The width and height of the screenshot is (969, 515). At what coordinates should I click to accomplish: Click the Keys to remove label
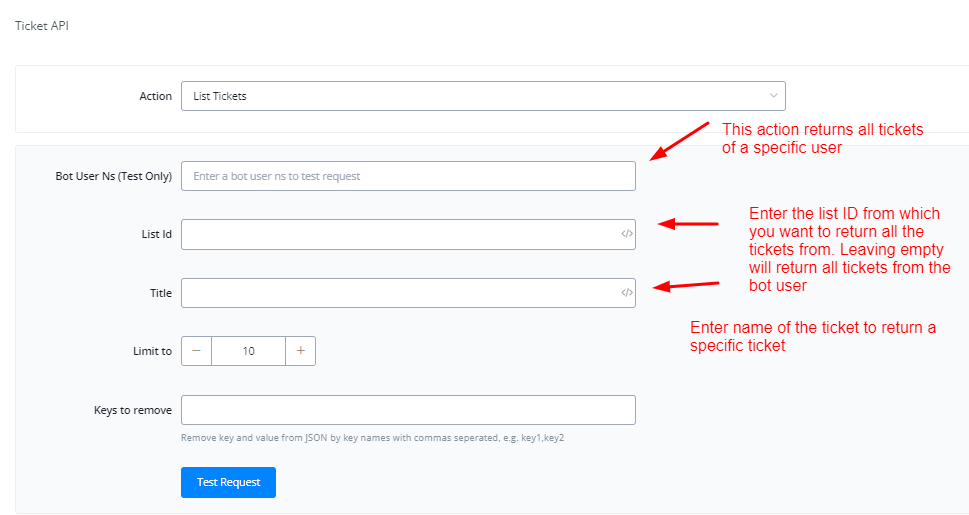click(x=133, y=410)
